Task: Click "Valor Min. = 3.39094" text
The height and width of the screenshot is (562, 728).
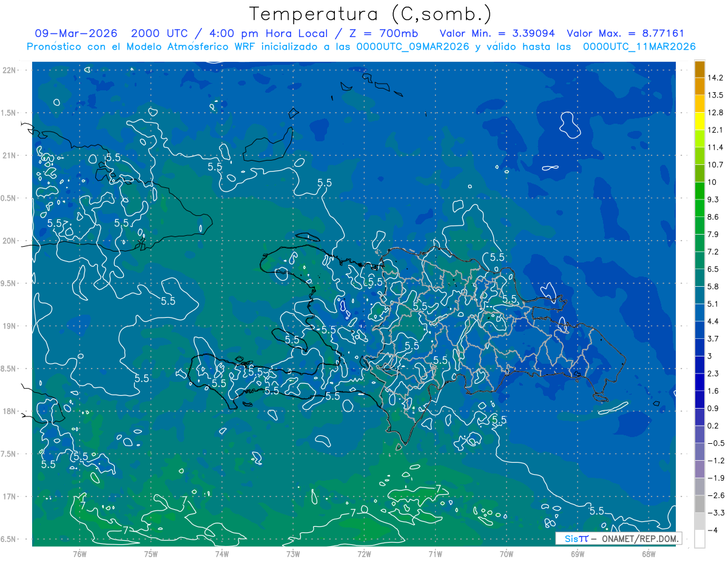Action: click(497, 33)
